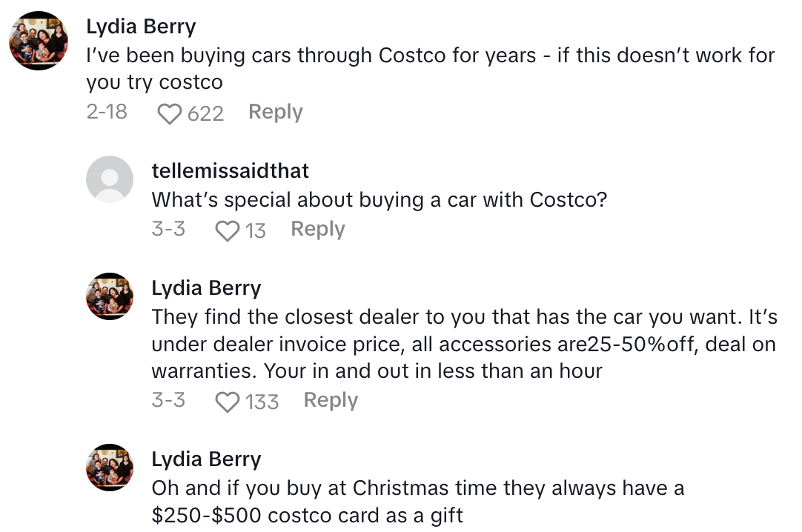Open tellemissaidthat's default profile avatar
Image resolution: width=802 pixels, height=532 pixels.
point(110,179)
